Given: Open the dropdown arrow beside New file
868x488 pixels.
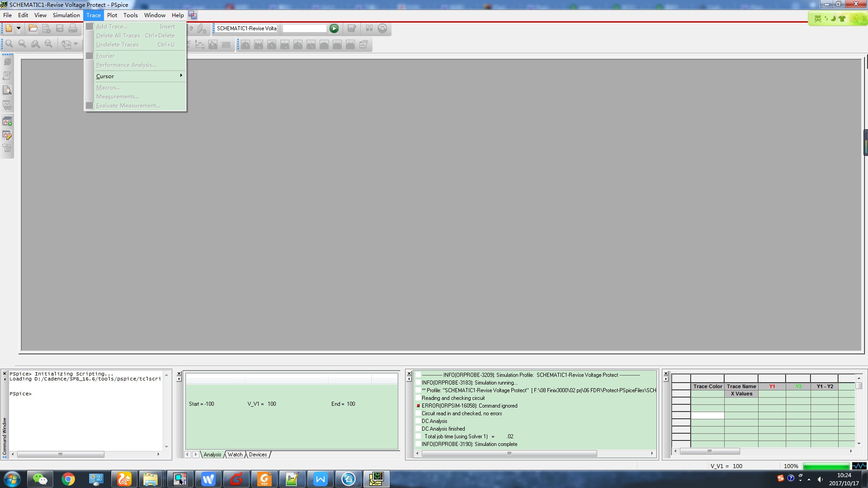Looking at the screenshot, I should click(19, 28).
